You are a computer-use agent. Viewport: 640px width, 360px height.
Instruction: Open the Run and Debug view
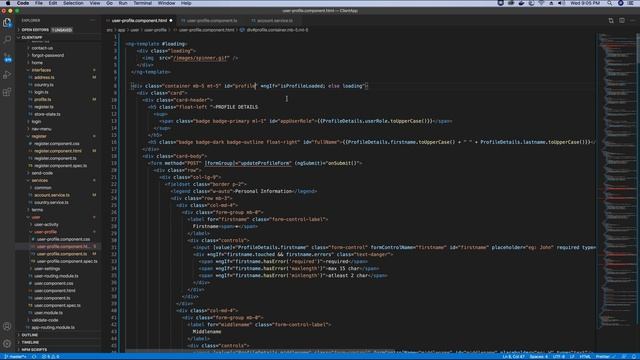(7, 75)
